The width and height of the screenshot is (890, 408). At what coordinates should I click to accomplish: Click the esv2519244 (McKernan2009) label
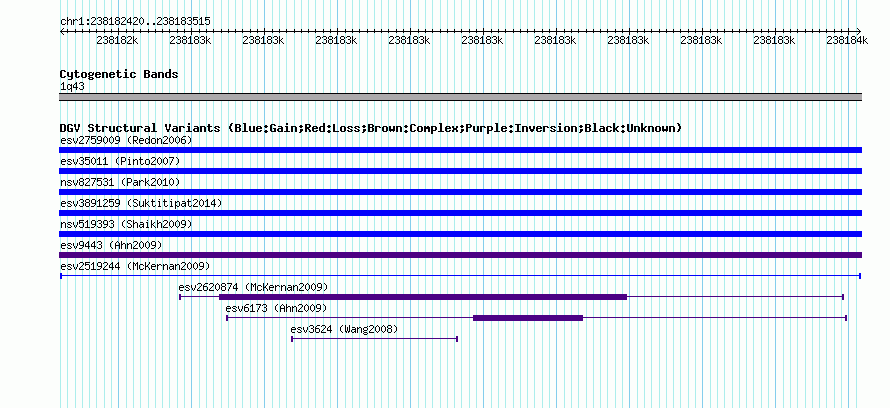135,266
